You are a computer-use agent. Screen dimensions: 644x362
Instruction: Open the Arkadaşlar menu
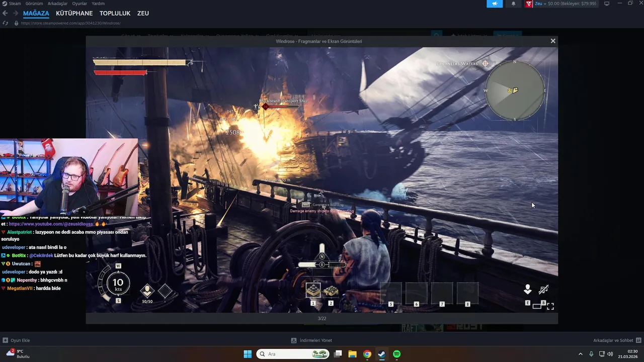[57, 4]
